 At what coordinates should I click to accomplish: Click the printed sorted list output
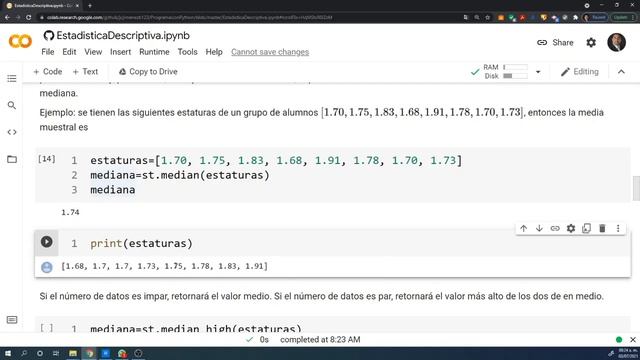click(164, 266)
